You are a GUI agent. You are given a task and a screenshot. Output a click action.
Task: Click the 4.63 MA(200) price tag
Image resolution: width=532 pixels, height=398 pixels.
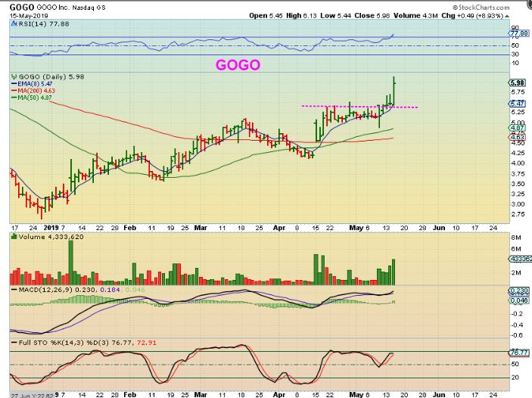517,138
